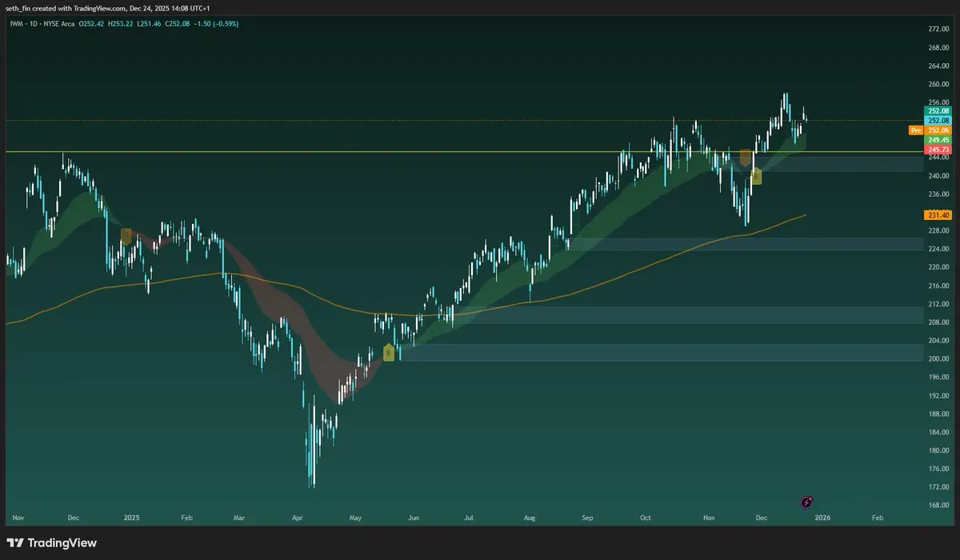960x560 pixels.
Task: Click the Apr label on the time axis
Action: [299, 518]
